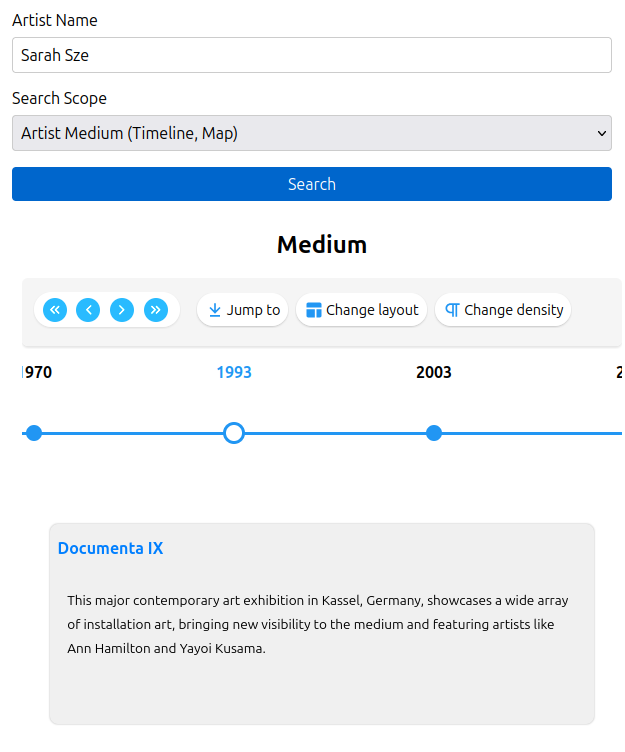Open the Change density options
The image size is (625, 752).
(503, 310)
